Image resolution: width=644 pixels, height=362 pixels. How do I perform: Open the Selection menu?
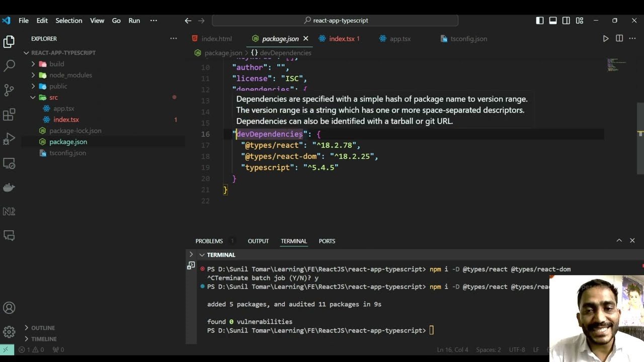point(69,21)
